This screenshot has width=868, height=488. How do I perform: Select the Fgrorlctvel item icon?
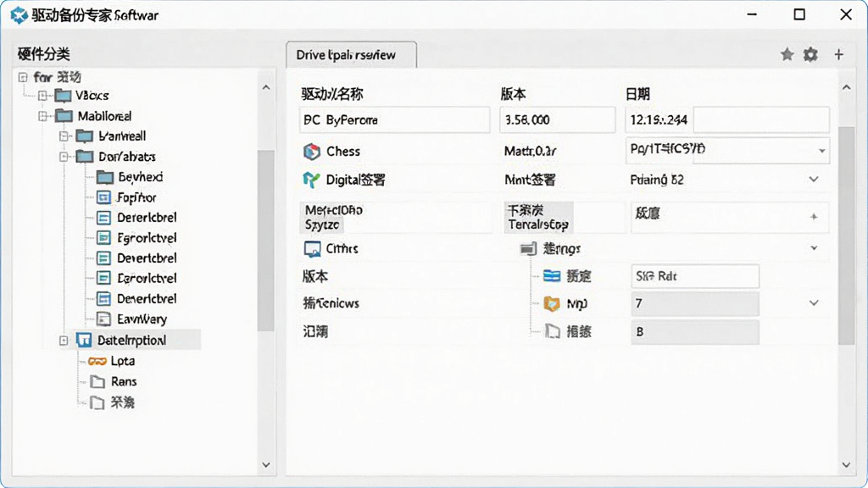click(103, 238)
